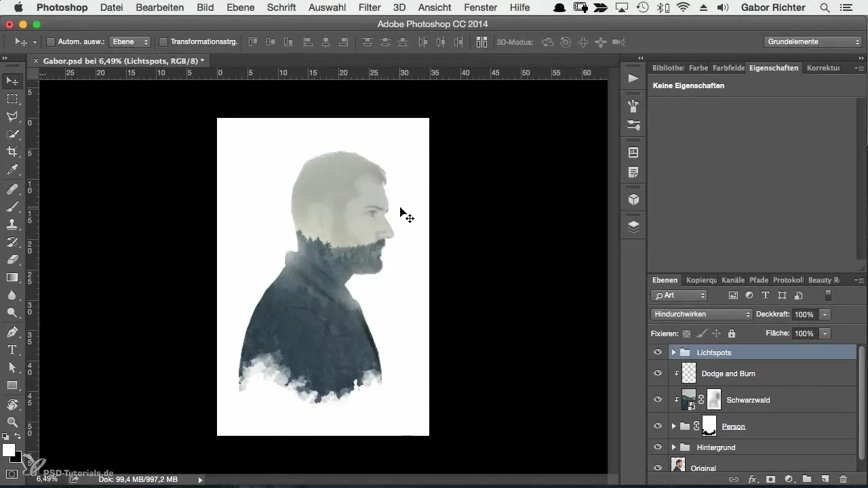This screenshot has width=868, height=488.
Task: Click the background color swatch
Action: click(16, 456)
